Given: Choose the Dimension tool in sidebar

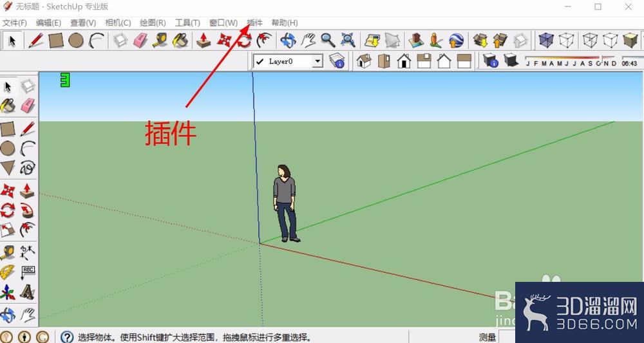Looking at the screenshot, I should click(28, 253).
